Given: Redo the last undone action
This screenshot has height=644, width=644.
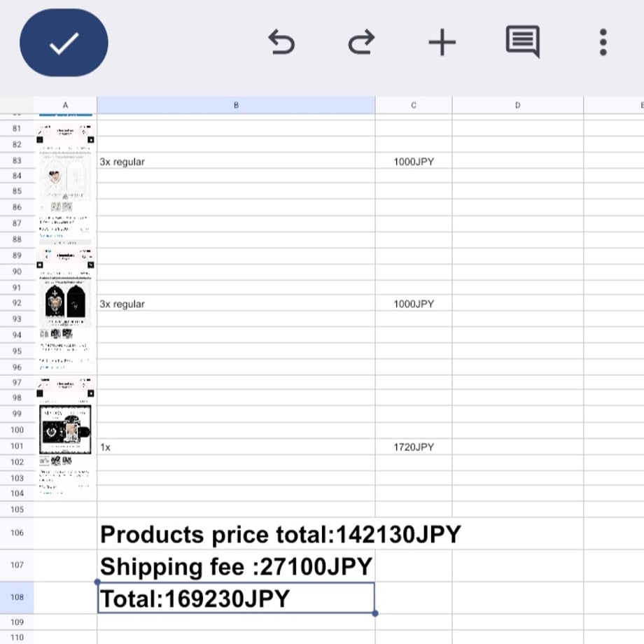Looking at the screenshot, I should (x=361, y=42).
